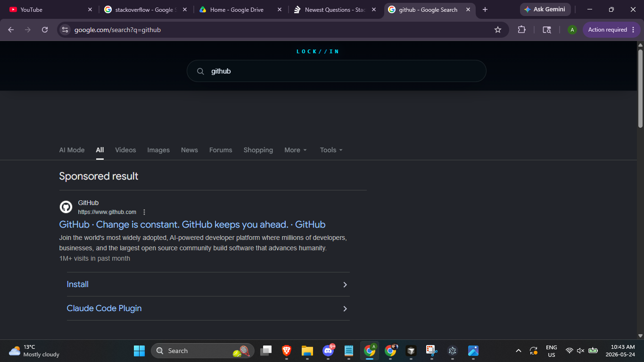Show hidden system tray icons
644x362 pixels.
click(519, 351)
